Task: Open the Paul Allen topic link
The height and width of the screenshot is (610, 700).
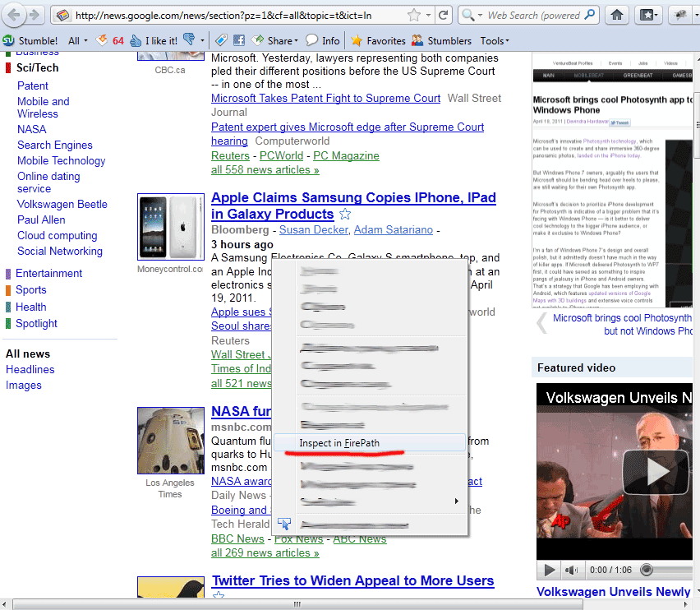Action: (x=41, y=220)
